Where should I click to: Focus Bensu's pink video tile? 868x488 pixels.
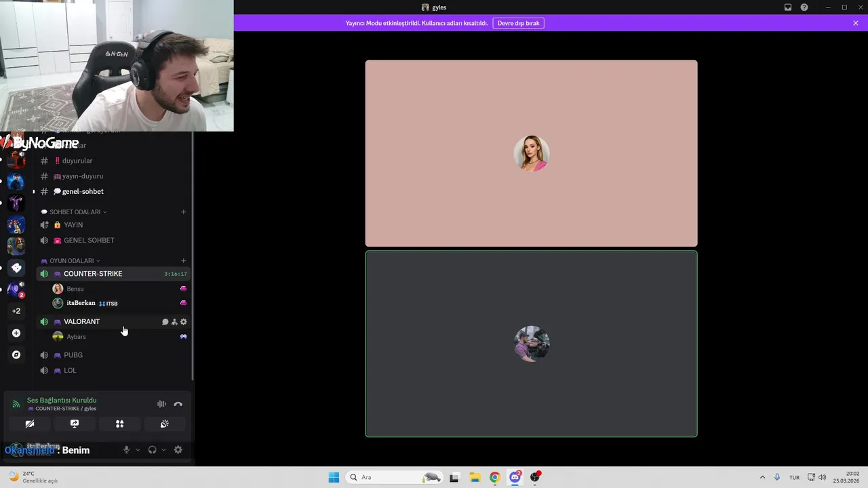[x=531, y=153]
